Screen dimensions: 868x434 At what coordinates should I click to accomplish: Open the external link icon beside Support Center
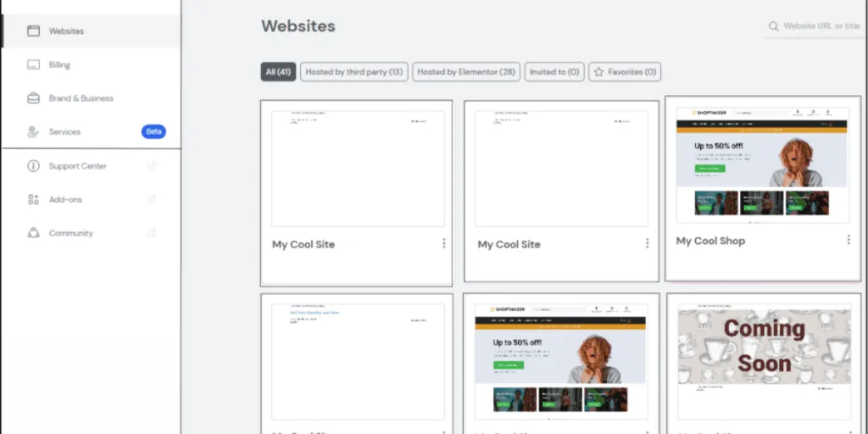click(x=152, y=166)
